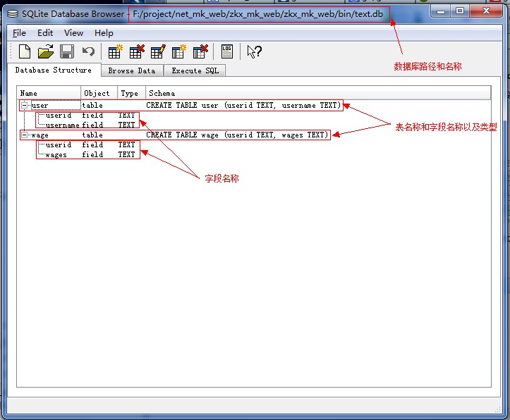Click the CREATE TABLE wage schema text
510x420 pixels.
click(x=237, y=135)
